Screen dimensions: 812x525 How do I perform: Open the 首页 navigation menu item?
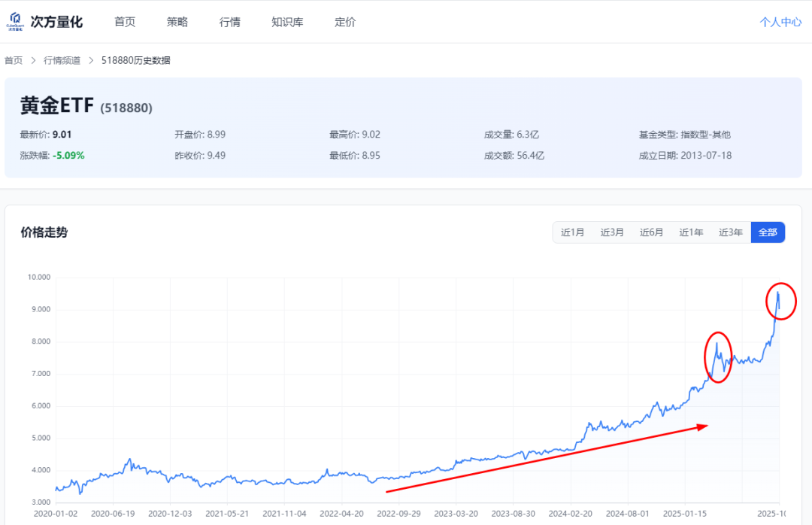point(125,22)
